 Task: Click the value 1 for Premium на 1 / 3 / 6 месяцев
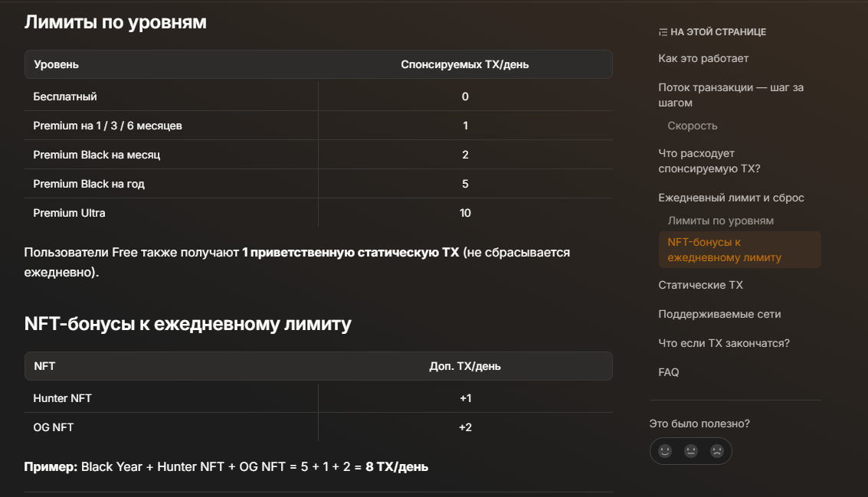click(466, 126)
